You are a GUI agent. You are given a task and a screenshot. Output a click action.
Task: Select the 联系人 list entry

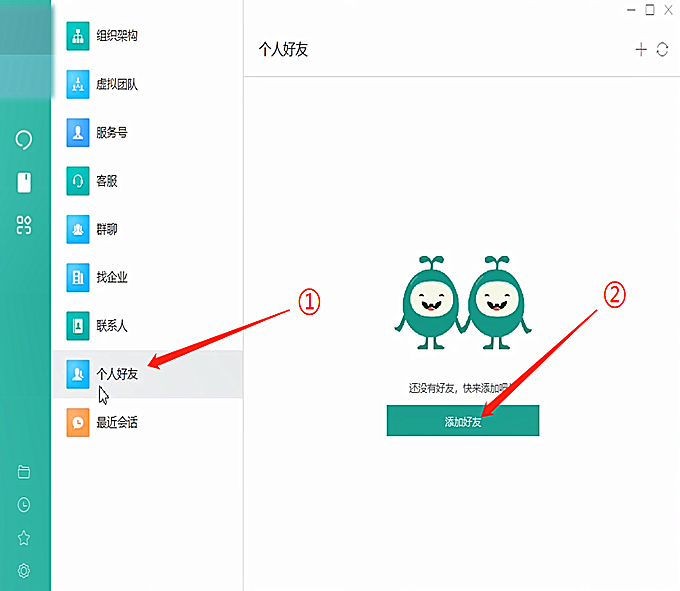(148, 326)
